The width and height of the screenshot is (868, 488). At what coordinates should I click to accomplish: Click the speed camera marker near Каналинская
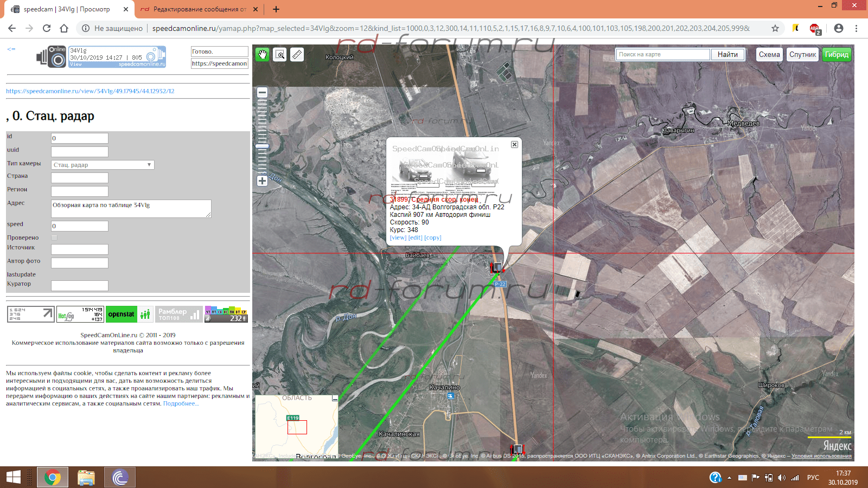(x=517, y=449)
